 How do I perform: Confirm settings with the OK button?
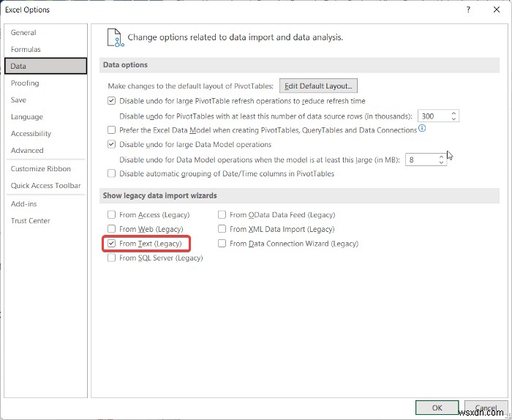click(x=437, y=408)
